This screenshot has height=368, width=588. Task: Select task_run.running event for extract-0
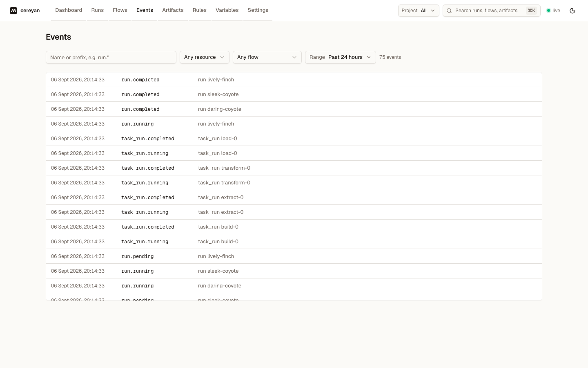(294, 212)
